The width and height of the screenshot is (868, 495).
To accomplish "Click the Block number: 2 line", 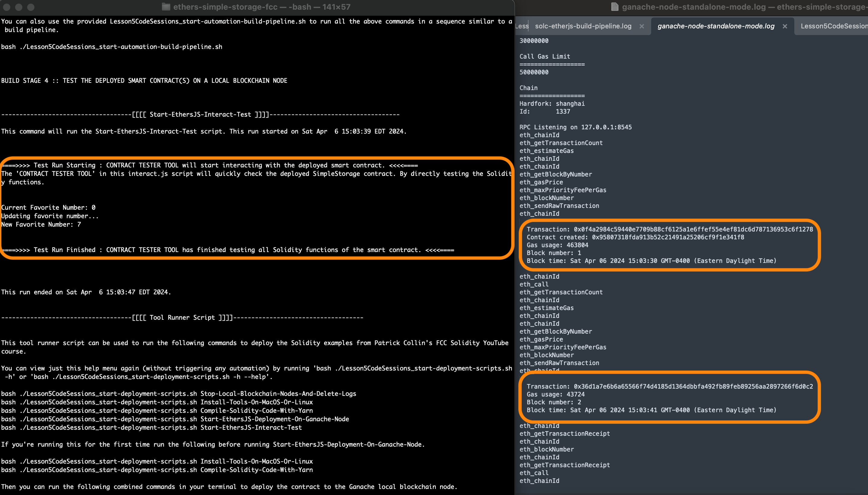I will [x=554, y=402].
